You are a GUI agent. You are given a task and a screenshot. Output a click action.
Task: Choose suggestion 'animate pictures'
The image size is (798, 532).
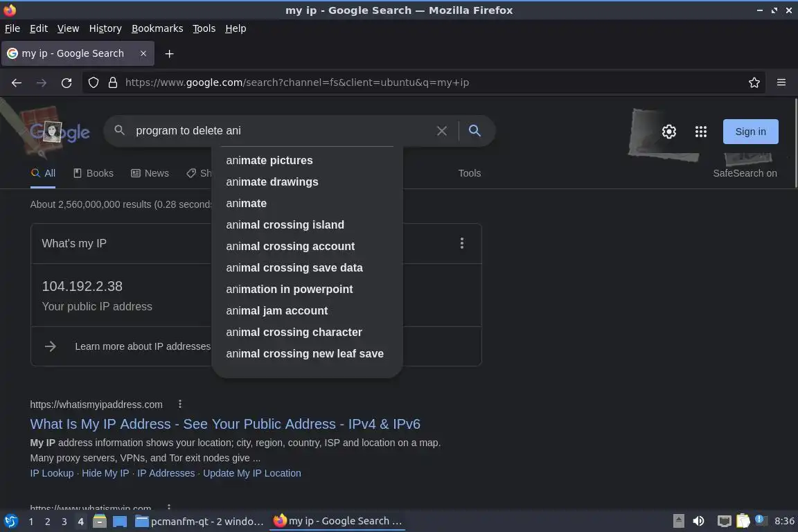307,161
